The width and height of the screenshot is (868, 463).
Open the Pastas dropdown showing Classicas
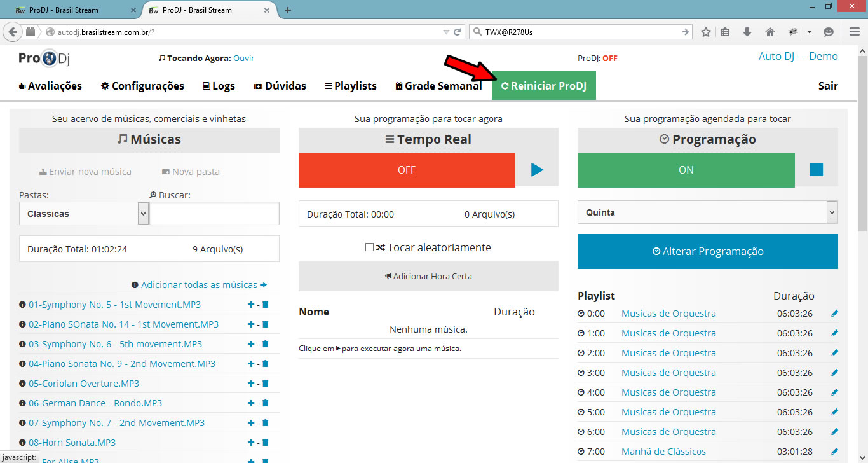(83, 214)
